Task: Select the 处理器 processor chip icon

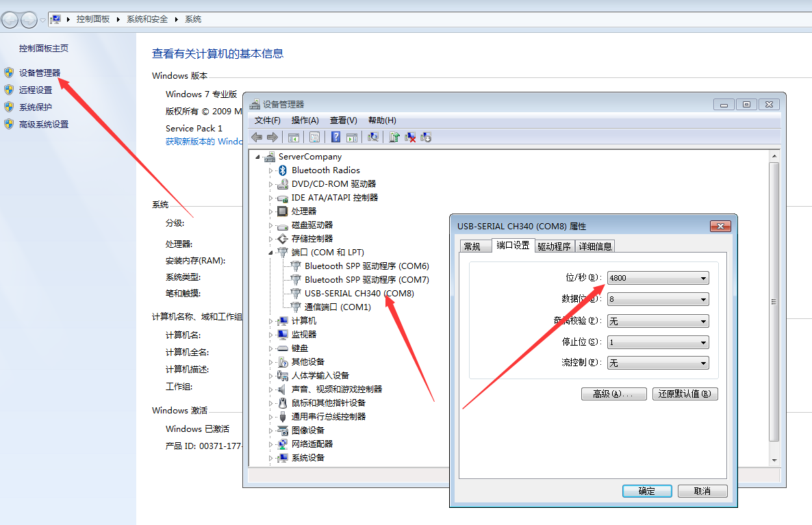Action: (282, 212)
